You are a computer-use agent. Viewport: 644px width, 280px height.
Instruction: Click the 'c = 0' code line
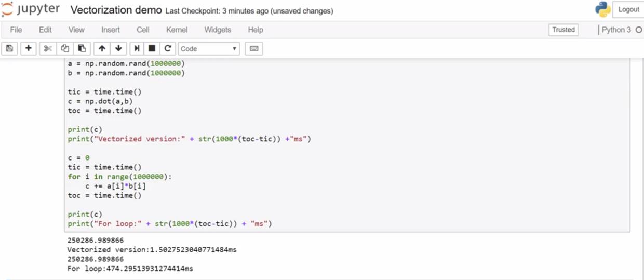(x=78, y=157)
